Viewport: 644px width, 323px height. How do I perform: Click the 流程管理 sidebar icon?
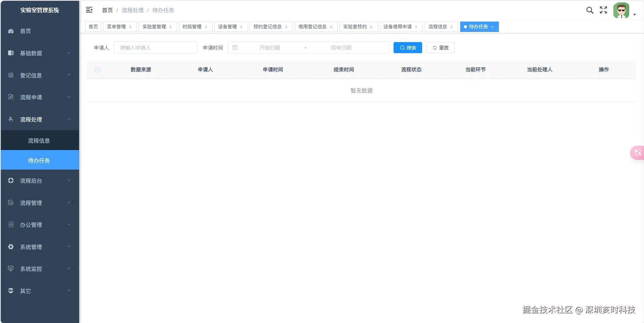point(11,203)
